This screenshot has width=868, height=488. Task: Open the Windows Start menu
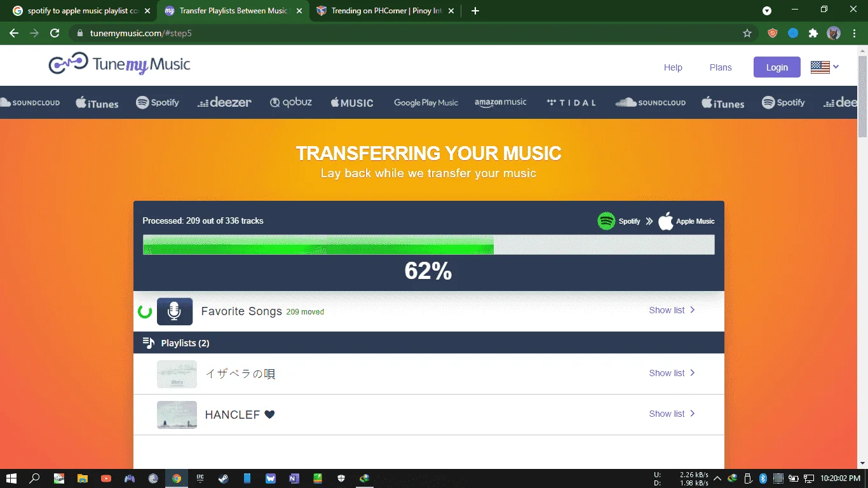pos(10,478)
